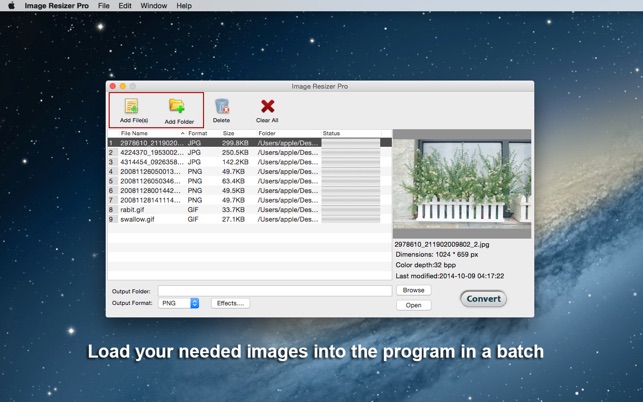The height and width of the screenshot is (402, 643).
Task: Select the swallow.gif row
Action: [x=250, y=219]
